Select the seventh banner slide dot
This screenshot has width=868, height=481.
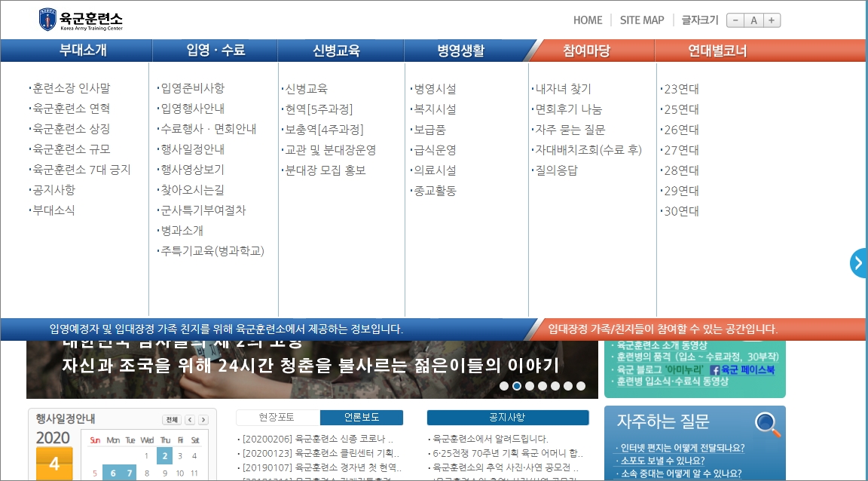pos(581,386)
